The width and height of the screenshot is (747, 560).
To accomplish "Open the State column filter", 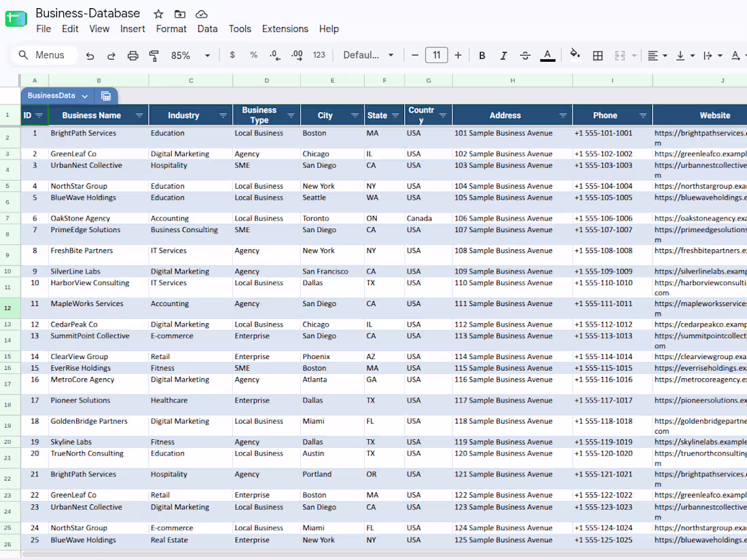I will [x=395, y=115].
